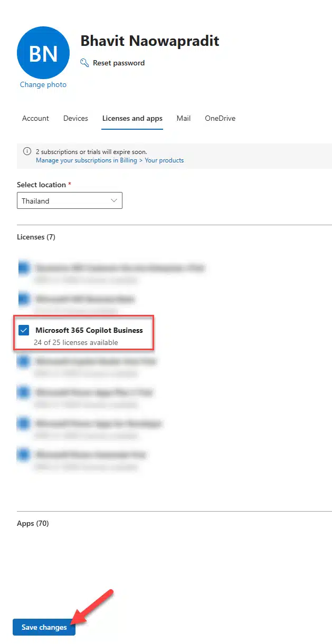Click the Save changes button
This screenshot has width=332, height=644.
[x=44, y=627]
